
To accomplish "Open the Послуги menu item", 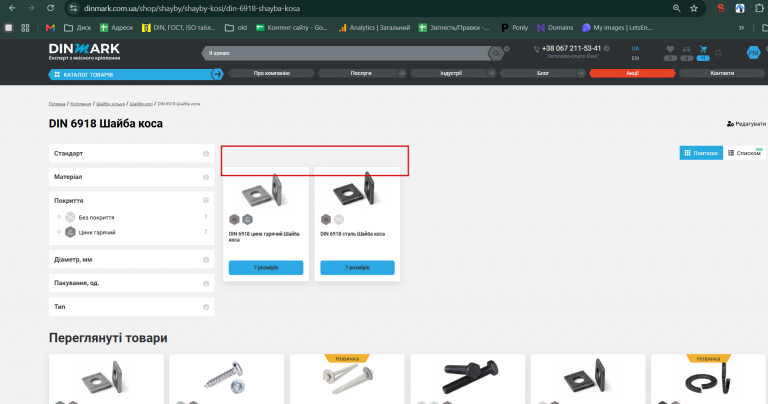I will click(x=360, y=73).
